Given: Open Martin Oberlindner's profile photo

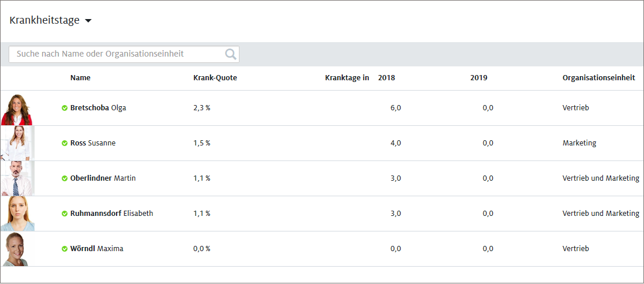Looking at the screenshot, I should tap(17, 178).
